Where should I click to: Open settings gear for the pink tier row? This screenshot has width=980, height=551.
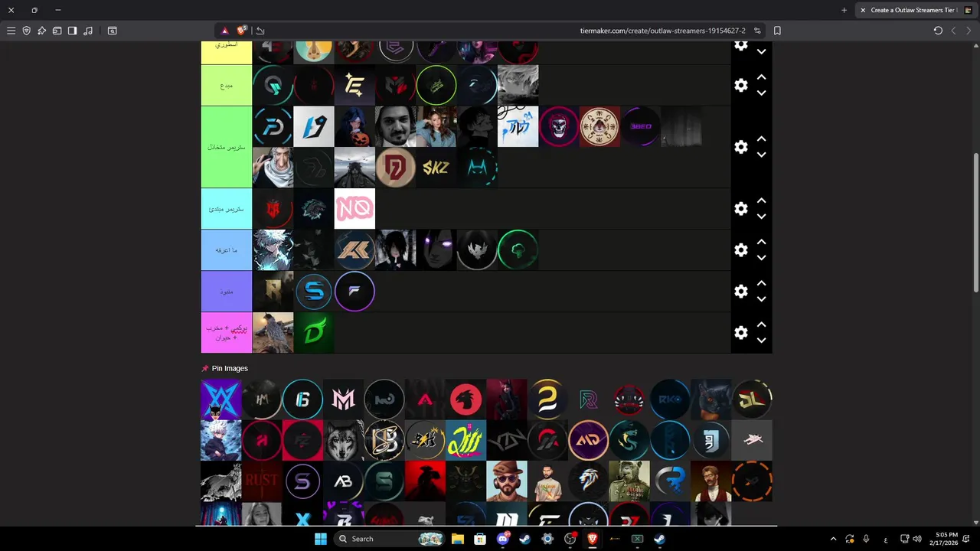740,333
